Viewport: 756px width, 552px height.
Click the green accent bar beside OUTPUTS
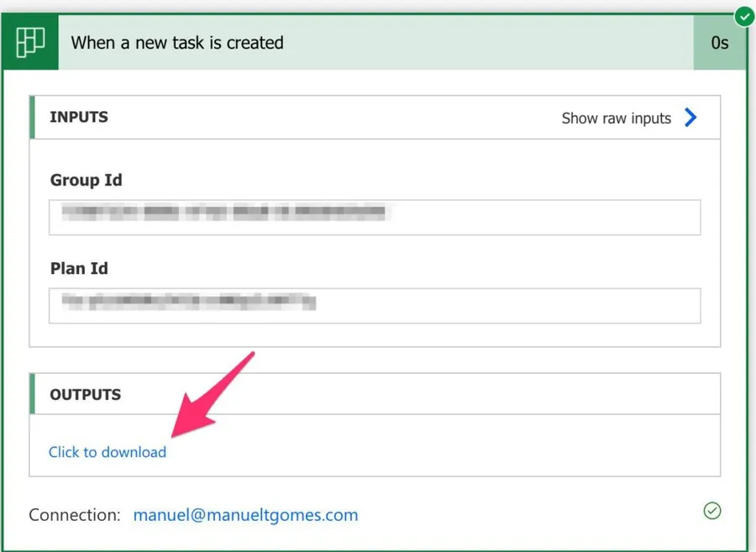pos(33,394)
